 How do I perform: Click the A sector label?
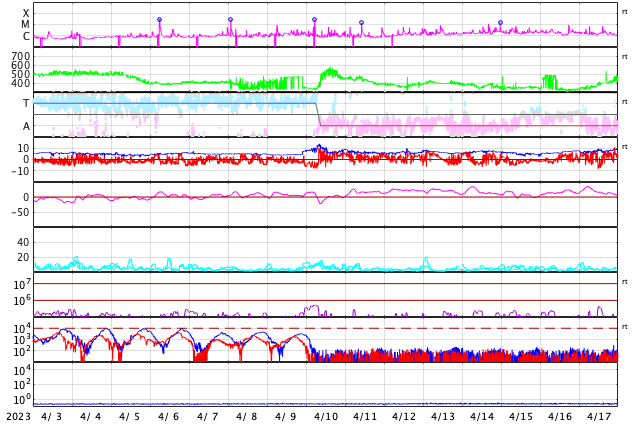(x=26, y=127)
